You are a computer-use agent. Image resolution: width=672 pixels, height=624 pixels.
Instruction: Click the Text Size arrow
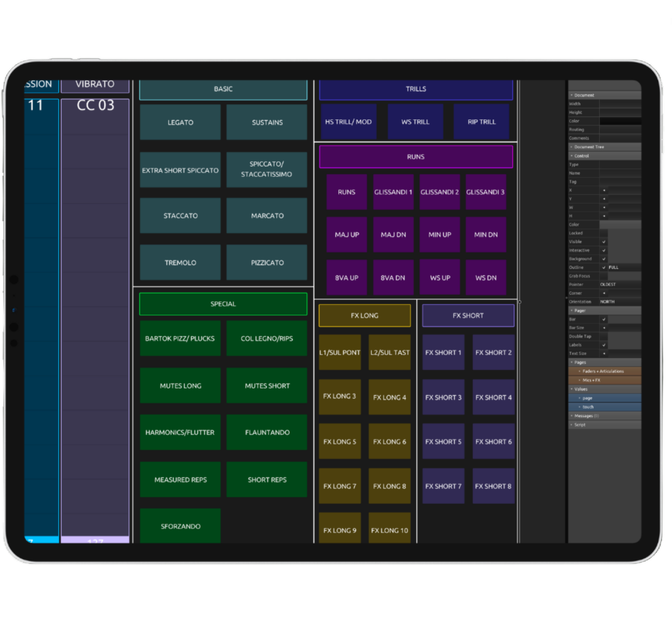click(x=604, y=354)
